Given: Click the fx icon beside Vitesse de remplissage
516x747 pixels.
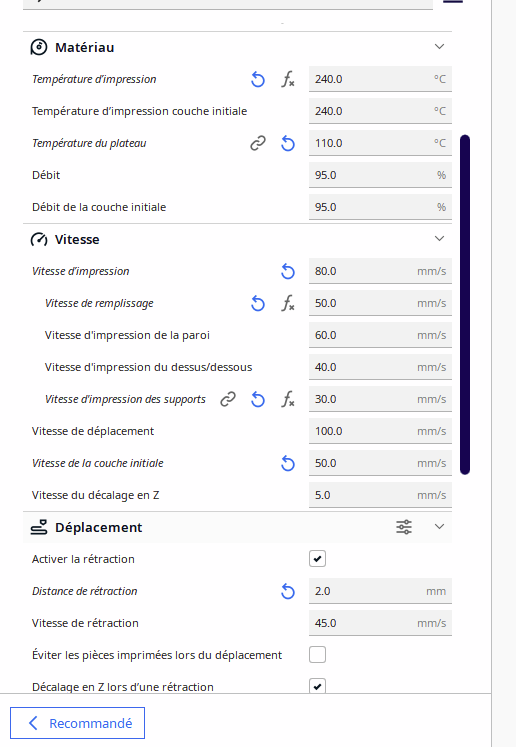Looking at the screenshot, I should coord(288,303).
